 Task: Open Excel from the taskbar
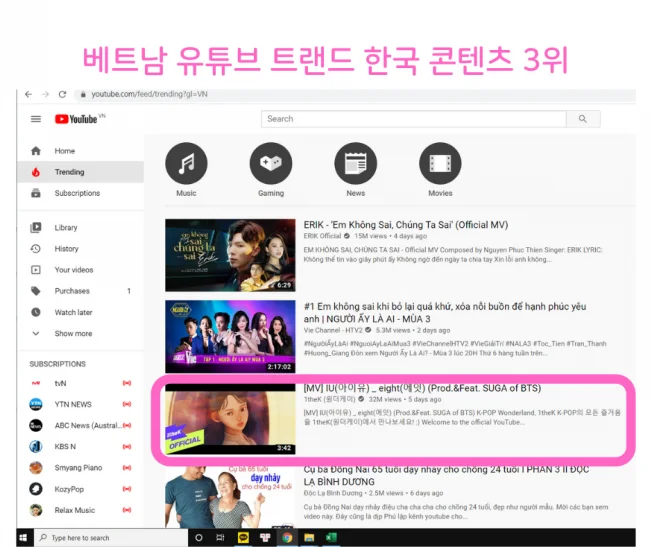[331, 537]
